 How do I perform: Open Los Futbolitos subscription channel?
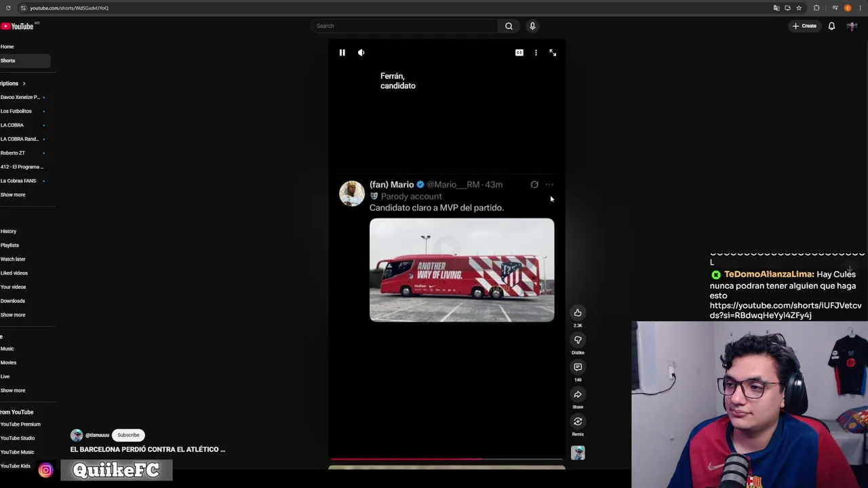[16, 111]
